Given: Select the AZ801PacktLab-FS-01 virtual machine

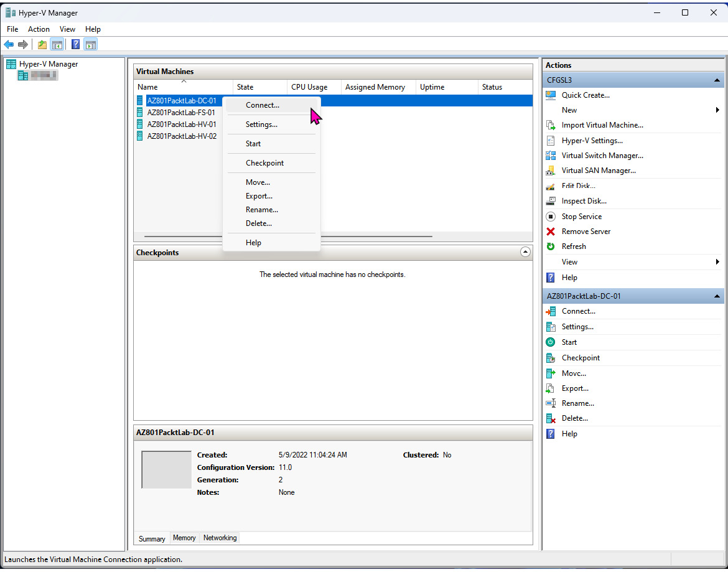Looking at the screenshot, I should [x=181, y=113].
